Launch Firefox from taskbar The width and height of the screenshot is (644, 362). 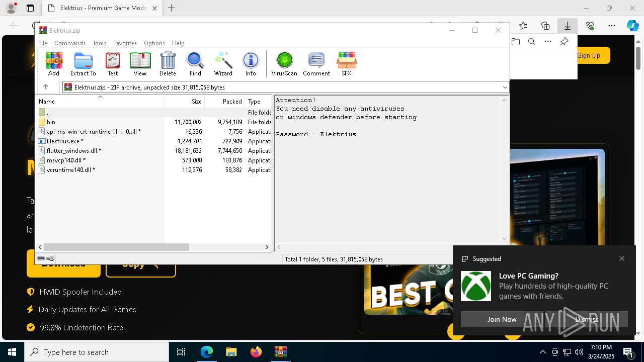[256, 352]
